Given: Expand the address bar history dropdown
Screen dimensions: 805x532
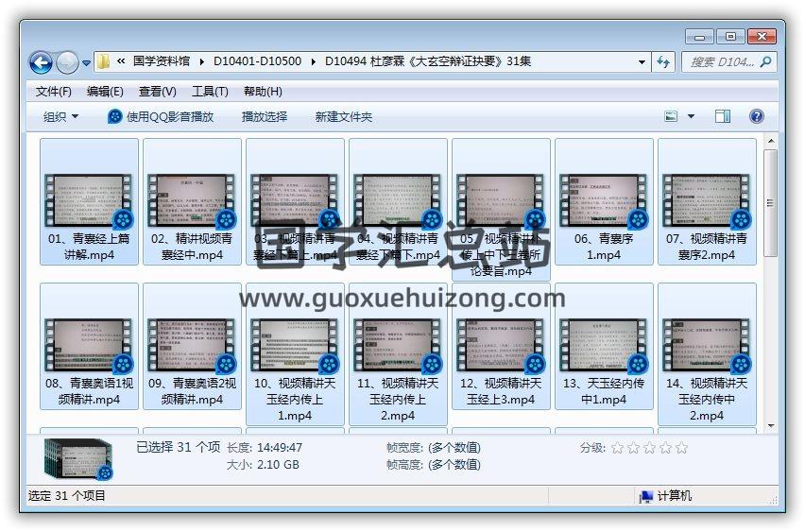Looking at the screenshot, I should click(642, 62).
